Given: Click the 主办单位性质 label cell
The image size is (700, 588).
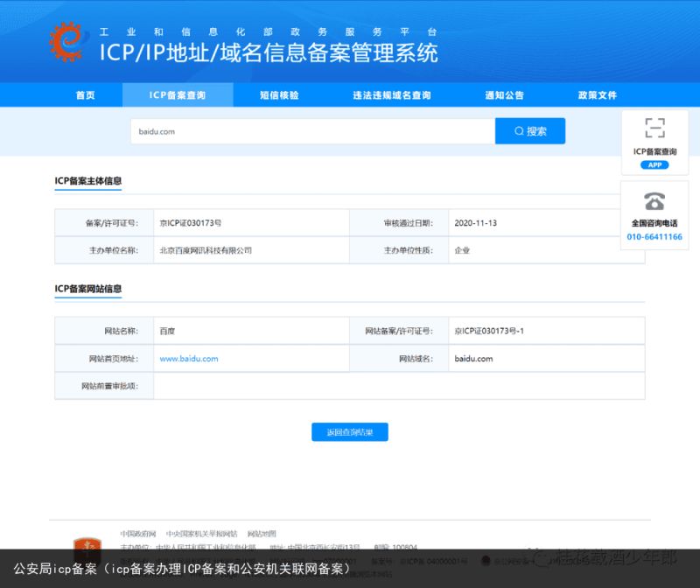Looking at the screenshot, I should click(399, 250).
